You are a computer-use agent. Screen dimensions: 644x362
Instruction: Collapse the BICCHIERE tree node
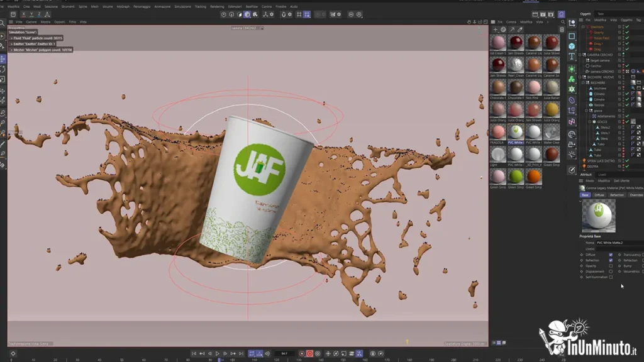[x=583, y=82]
